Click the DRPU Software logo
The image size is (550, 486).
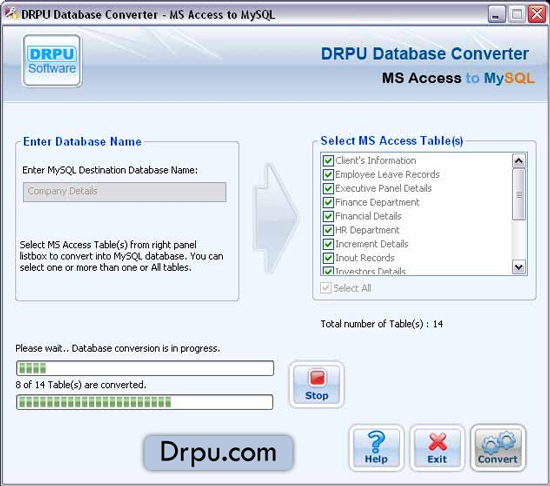point(52,61)
